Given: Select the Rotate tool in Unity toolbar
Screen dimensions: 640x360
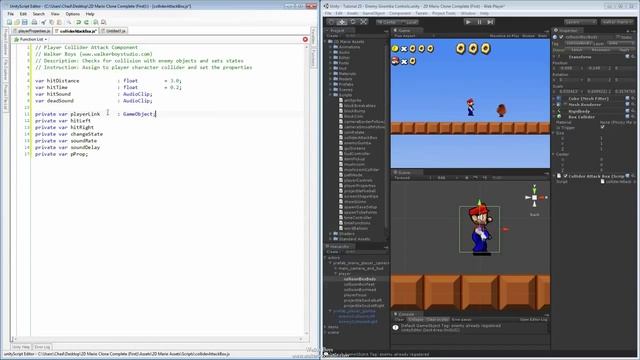Looking at the screenshot, I should click(353, 22).
